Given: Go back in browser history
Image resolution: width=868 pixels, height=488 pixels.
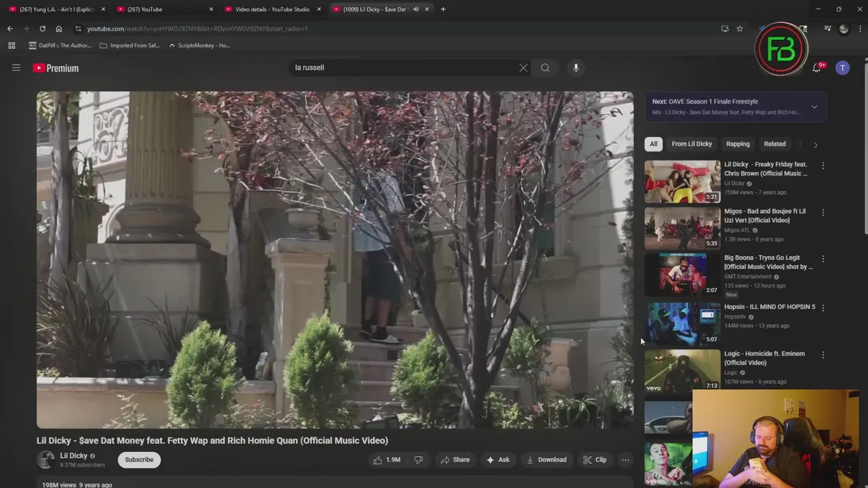Looking at the screenshot, I should point(9,28).
